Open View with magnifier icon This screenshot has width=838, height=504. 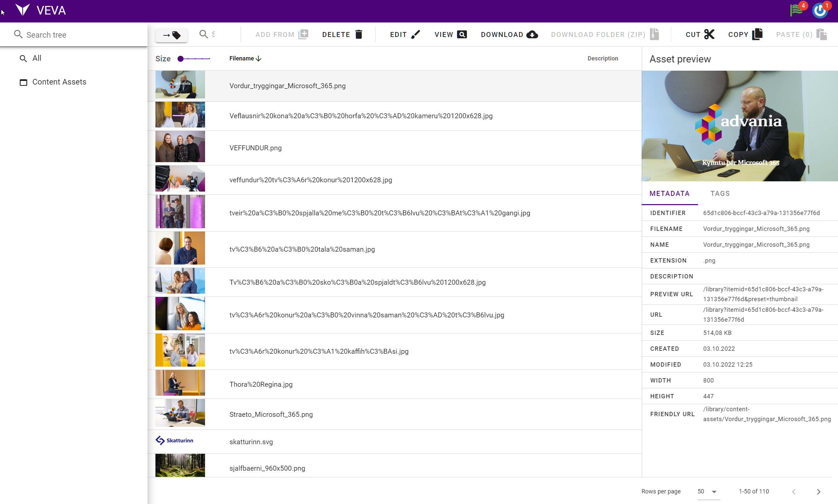(462, 34)
